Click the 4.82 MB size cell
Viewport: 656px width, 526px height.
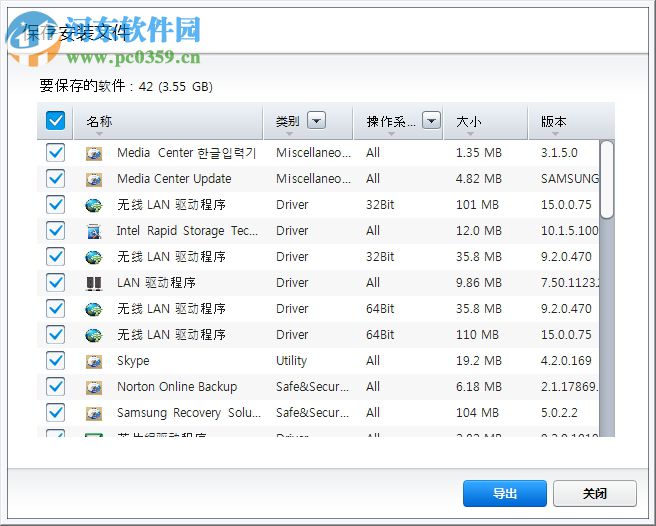point(479,179)
